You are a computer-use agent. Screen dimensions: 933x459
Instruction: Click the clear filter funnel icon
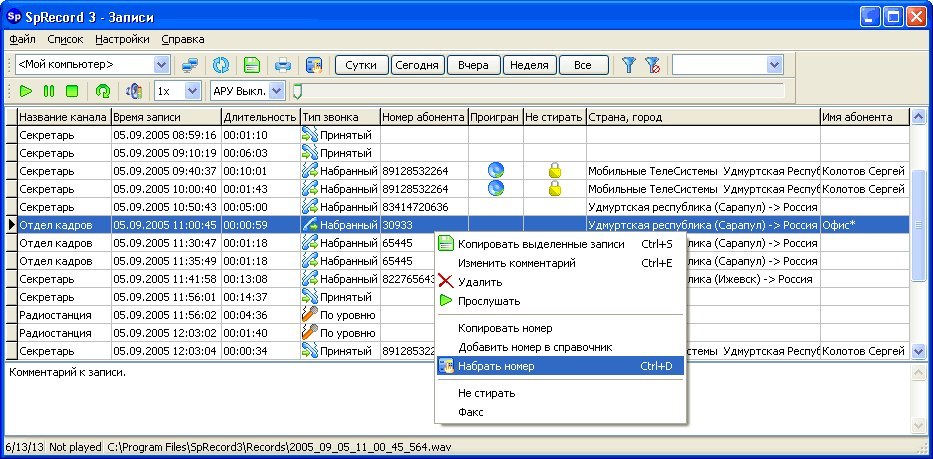point(652,65)
